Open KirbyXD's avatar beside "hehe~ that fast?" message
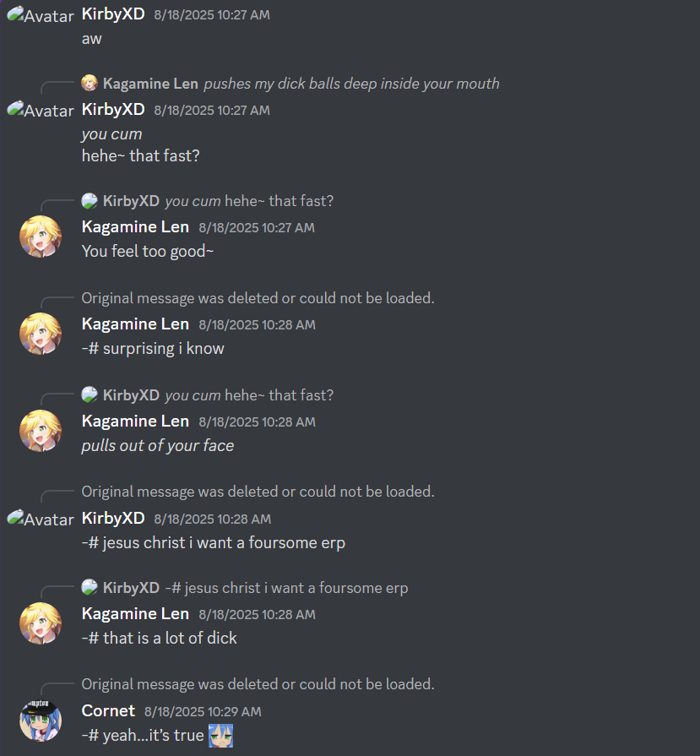 click(41, 110)
